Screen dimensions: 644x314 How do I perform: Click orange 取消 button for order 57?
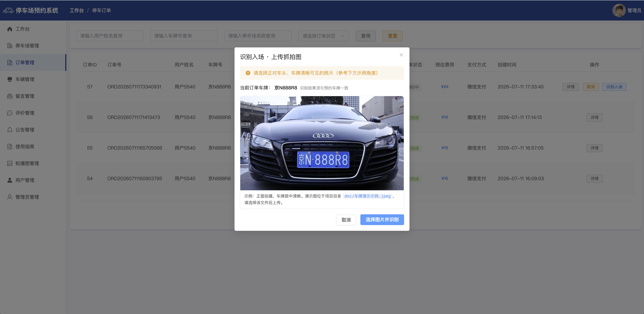(x=591, y=87)
